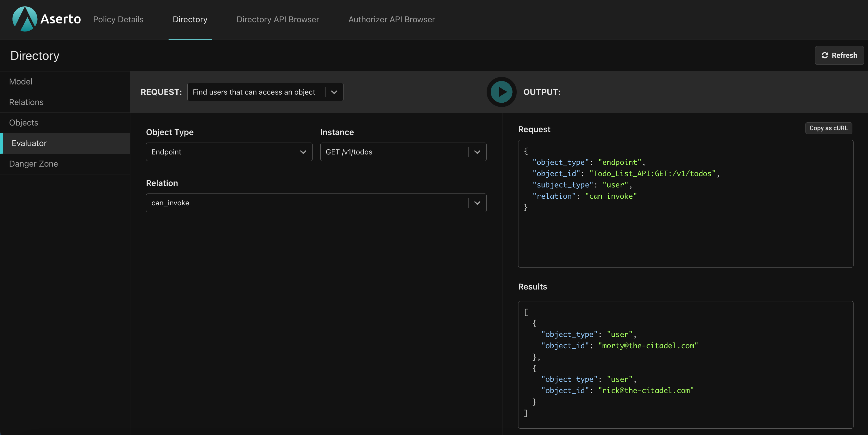
Task: Open the GET /v1/todos instance selector
Action: click(403, 152)
